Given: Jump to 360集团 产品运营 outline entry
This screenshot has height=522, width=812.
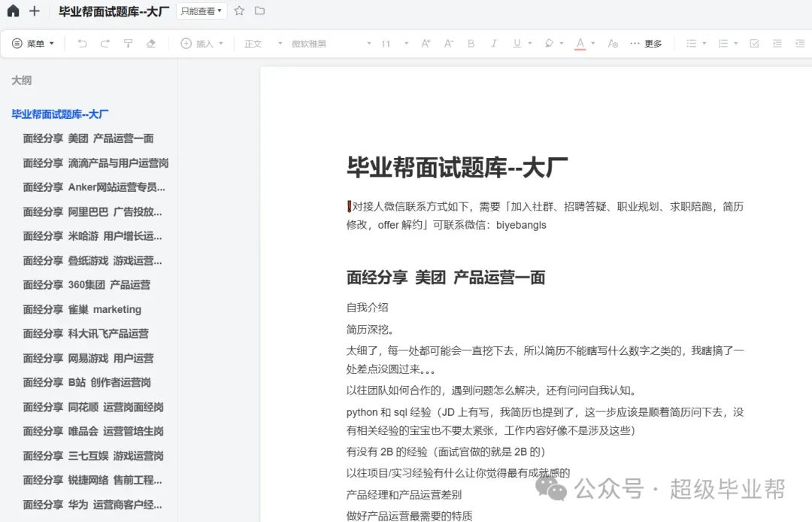Looking at the screenshot, I should 86,285.
